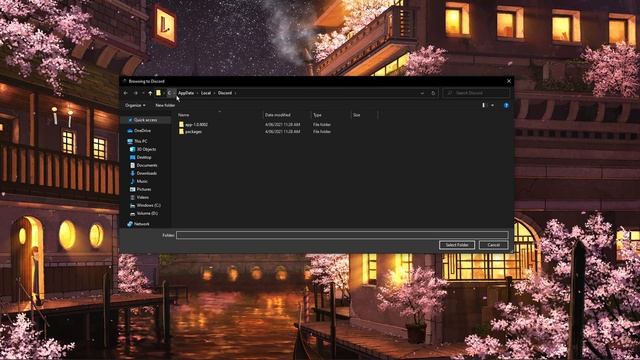Open the address bar history dropdown
640x360 pixels.
pos(422,93)
